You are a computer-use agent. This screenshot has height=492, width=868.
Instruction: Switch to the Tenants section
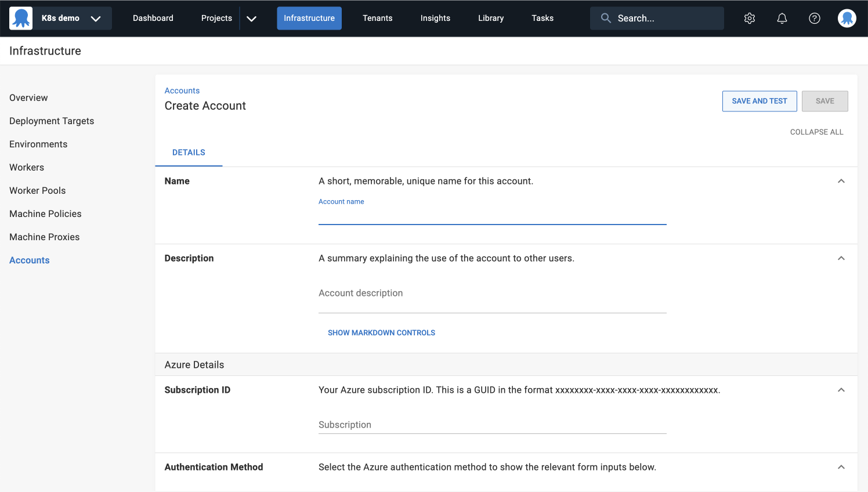pyautogui.click(x=377, y=18)
